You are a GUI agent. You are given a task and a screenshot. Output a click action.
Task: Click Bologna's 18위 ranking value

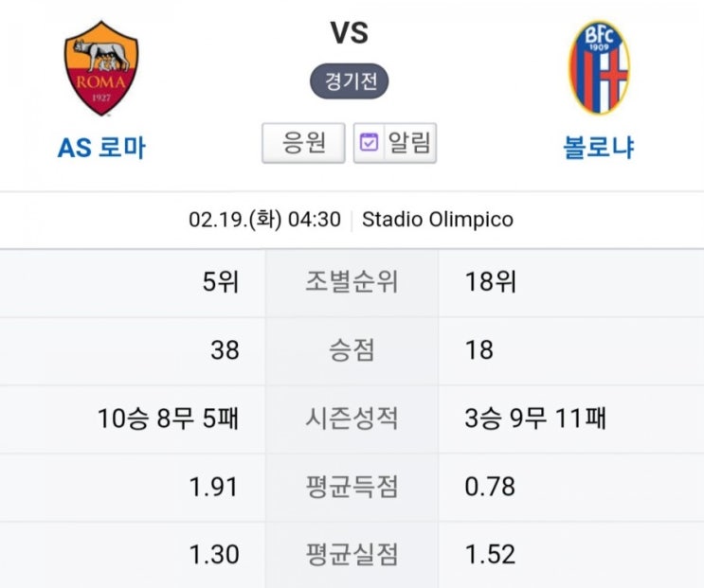coord(491,282)
